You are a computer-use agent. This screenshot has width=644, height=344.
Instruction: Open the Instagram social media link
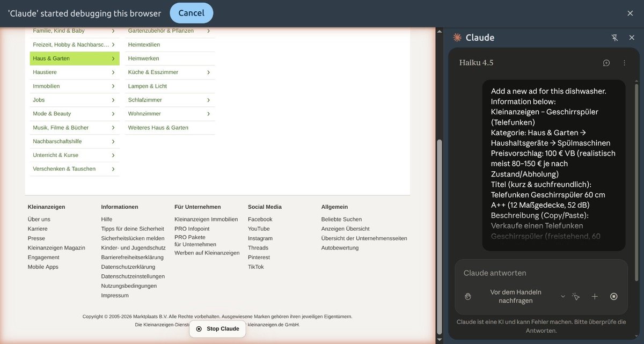(260, 238)
